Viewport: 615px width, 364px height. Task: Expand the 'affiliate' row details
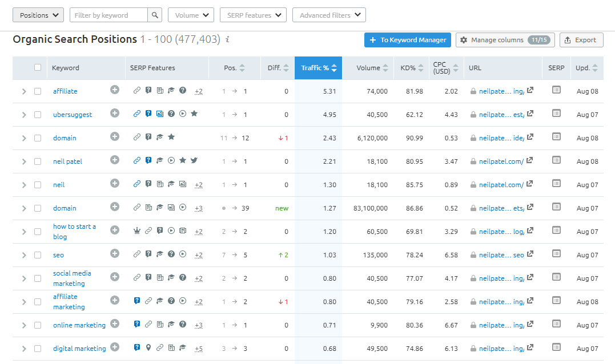[24, 91]
